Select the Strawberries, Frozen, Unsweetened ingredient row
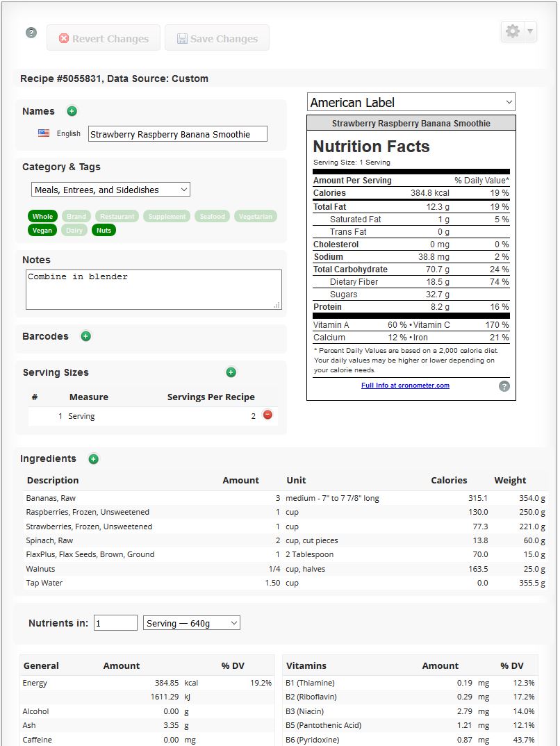 point(286,527)
